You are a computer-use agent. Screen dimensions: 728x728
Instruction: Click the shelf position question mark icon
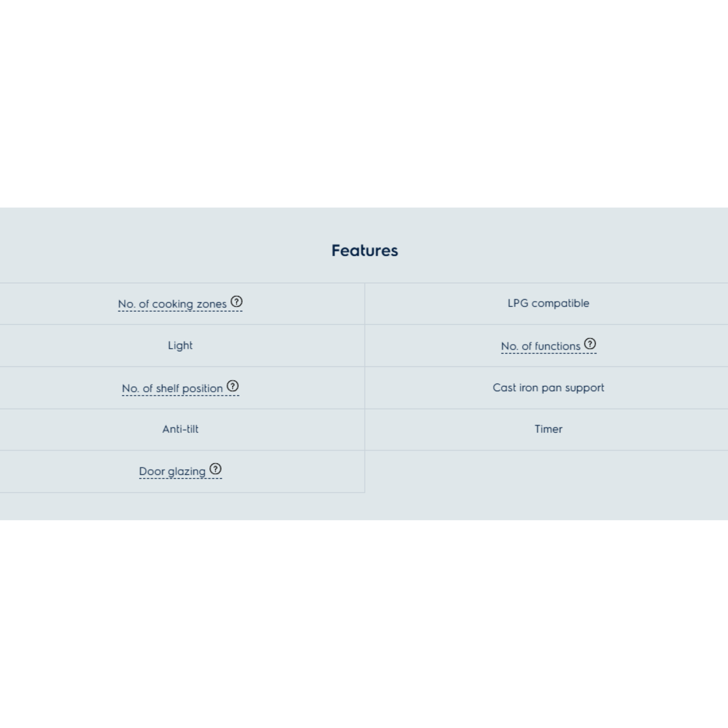pyautogui.click(x=232, y=386)
